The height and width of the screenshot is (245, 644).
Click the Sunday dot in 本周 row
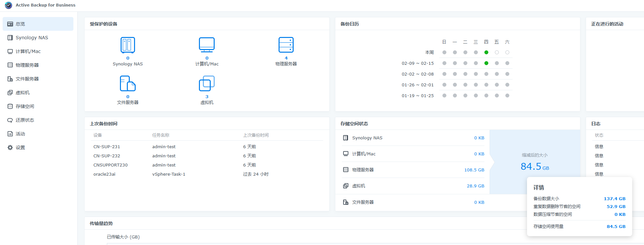point(444,52)
